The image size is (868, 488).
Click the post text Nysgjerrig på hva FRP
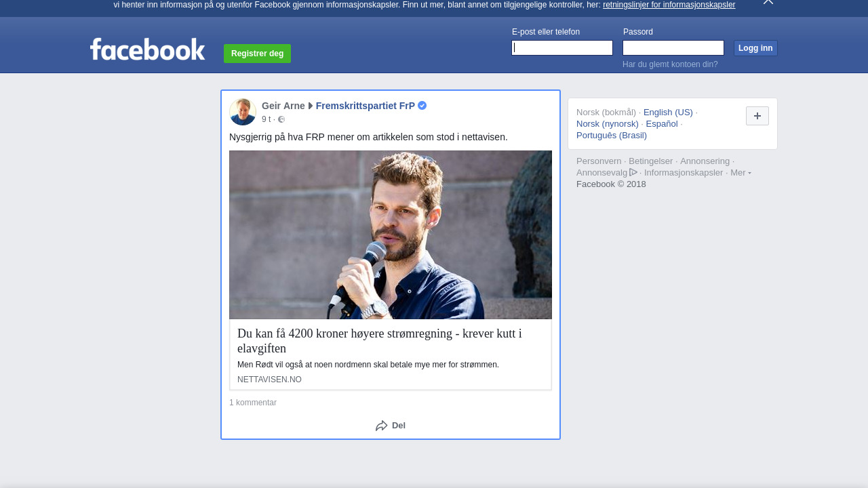pos(368,137)
